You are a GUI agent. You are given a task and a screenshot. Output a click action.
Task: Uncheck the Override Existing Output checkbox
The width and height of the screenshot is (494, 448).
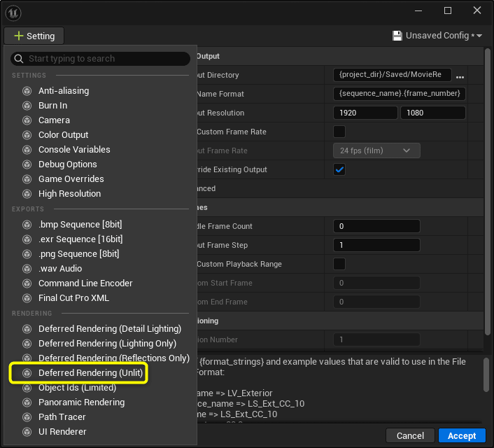[x=339, y=169]
